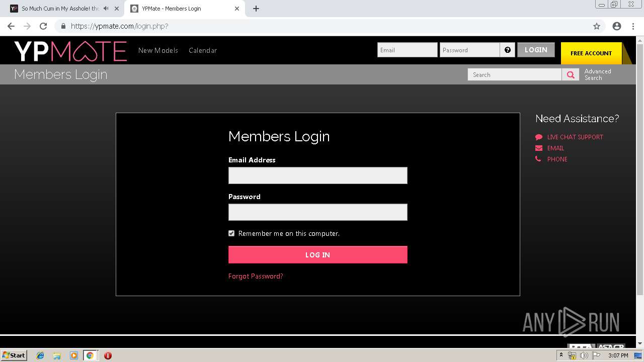This screenshot has width=644, height=362.
Task: Click the EMAIL support link
Action: [555, 148]
